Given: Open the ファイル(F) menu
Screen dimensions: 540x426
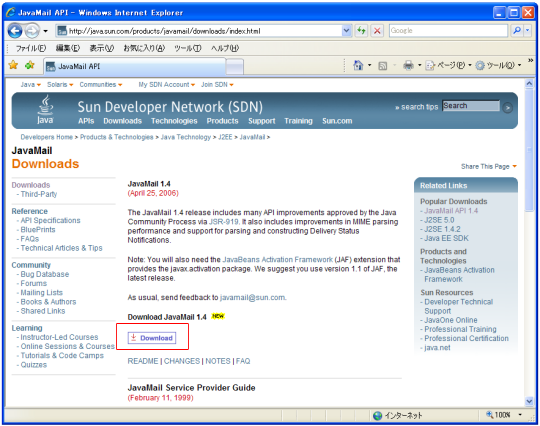Looking at the screenshot, I should 31,48.
